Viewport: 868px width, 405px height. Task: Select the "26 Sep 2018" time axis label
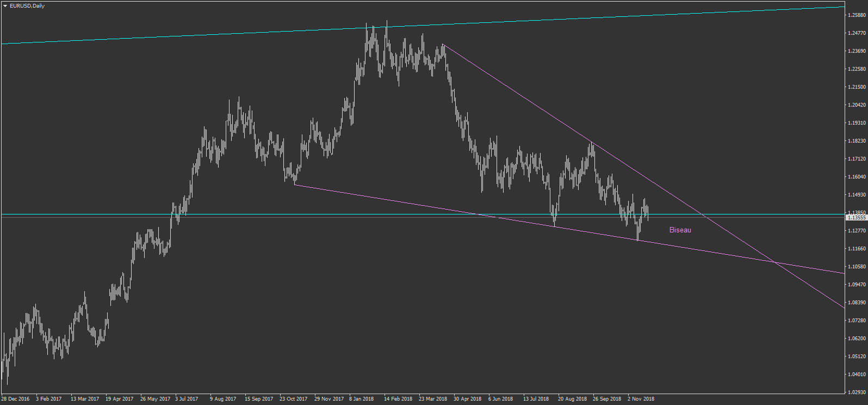point(607,399)
